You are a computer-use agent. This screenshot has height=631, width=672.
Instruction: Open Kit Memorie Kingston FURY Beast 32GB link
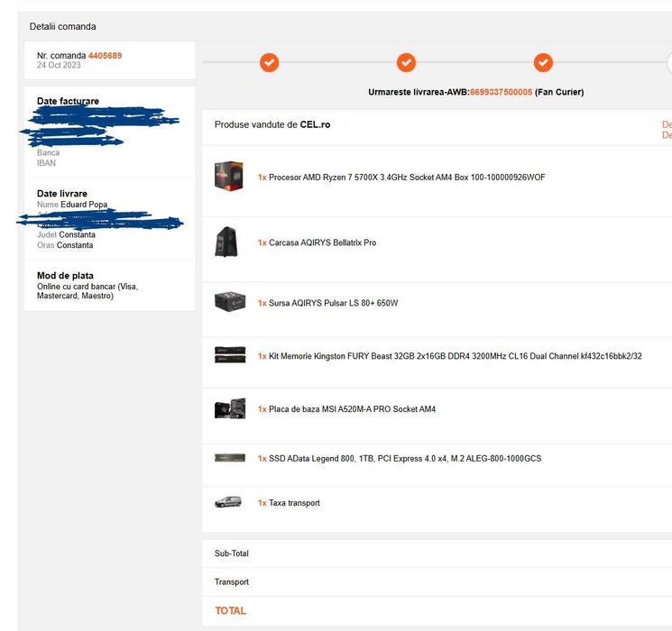click(x=456, y=356)
